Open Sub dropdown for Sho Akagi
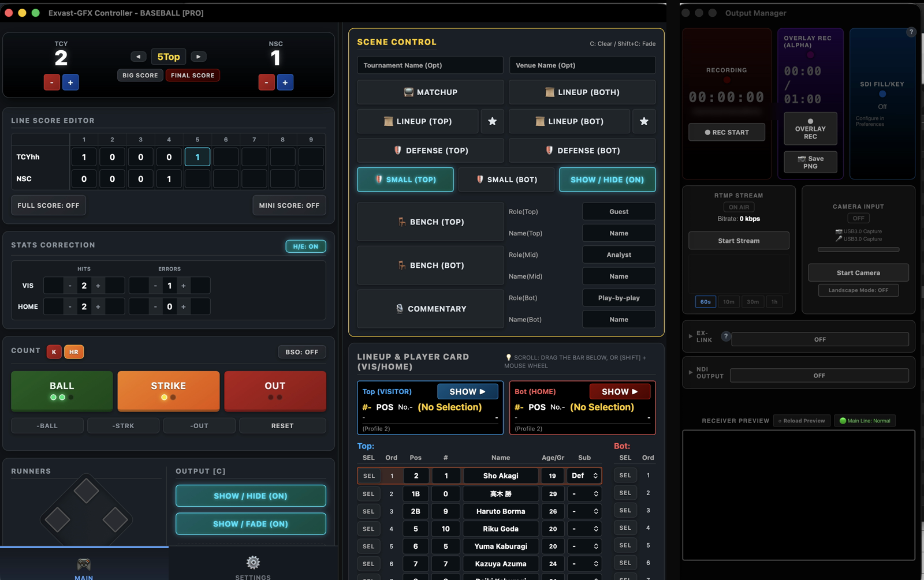The width and height of the screenshot is (924, 580). coord(585,476)
